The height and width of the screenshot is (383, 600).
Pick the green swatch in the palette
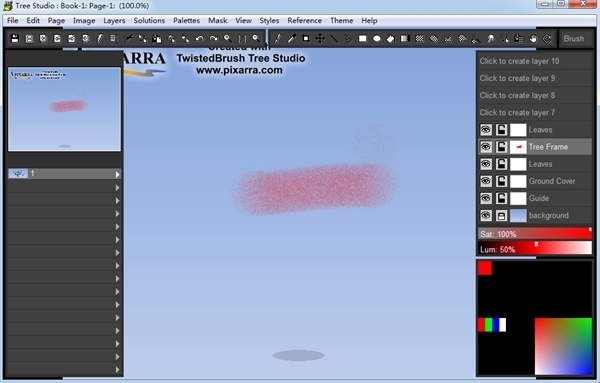click(489, 325)
